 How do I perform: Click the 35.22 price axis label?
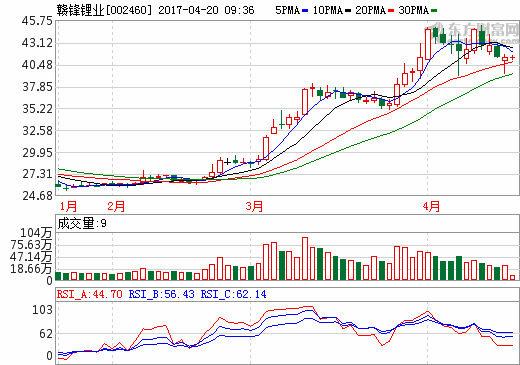[x=37, y=108]
